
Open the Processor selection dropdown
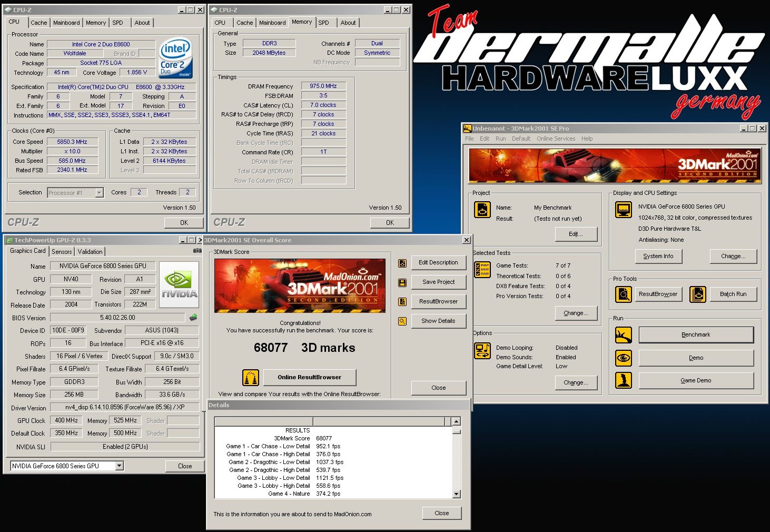(99, 193)
